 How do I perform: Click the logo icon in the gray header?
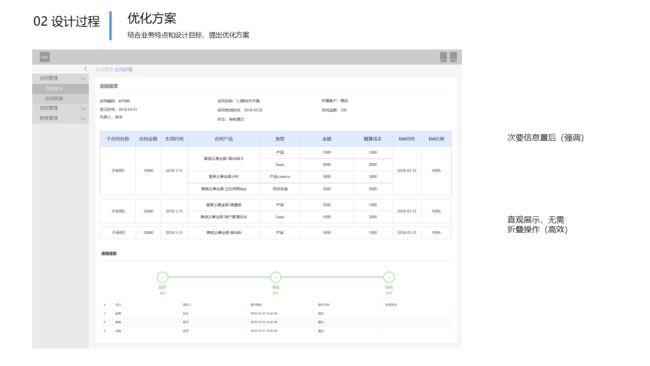(x=45, y=57)
